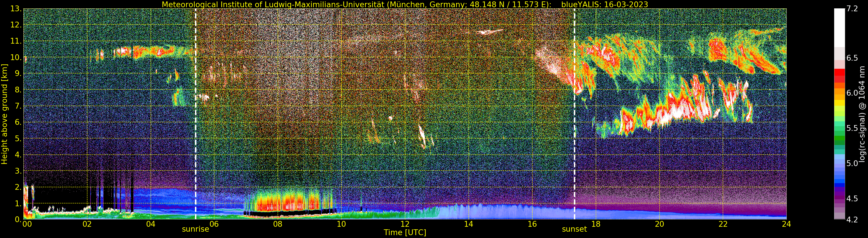
Task: Click the 'sunset' label below the time axis
Action: coord(574,229)
